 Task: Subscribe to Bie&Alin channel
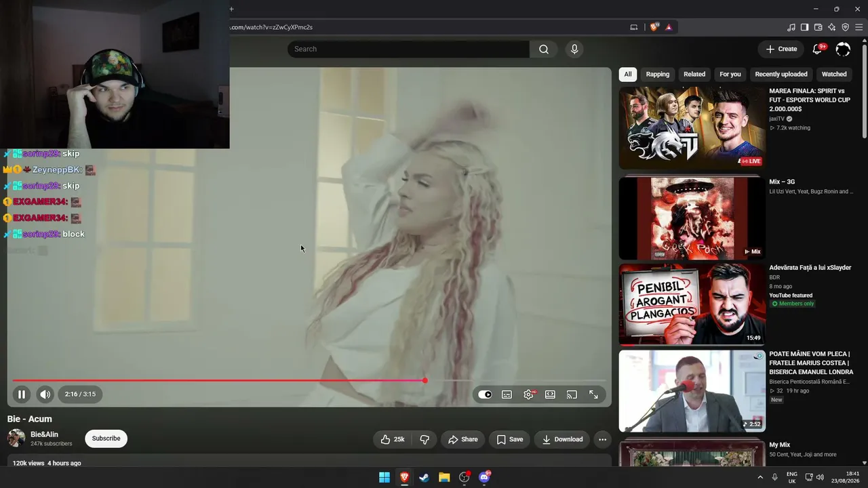pos(106,439)
